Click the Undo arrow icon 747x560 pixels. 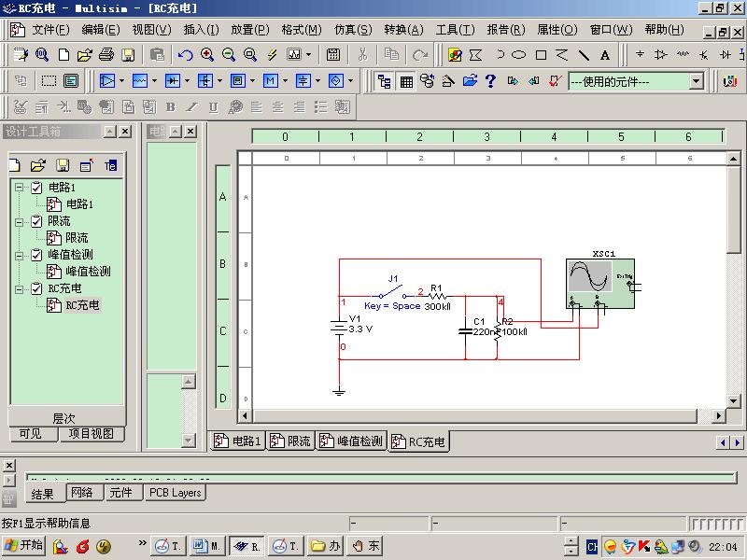[x=185, y=55]
